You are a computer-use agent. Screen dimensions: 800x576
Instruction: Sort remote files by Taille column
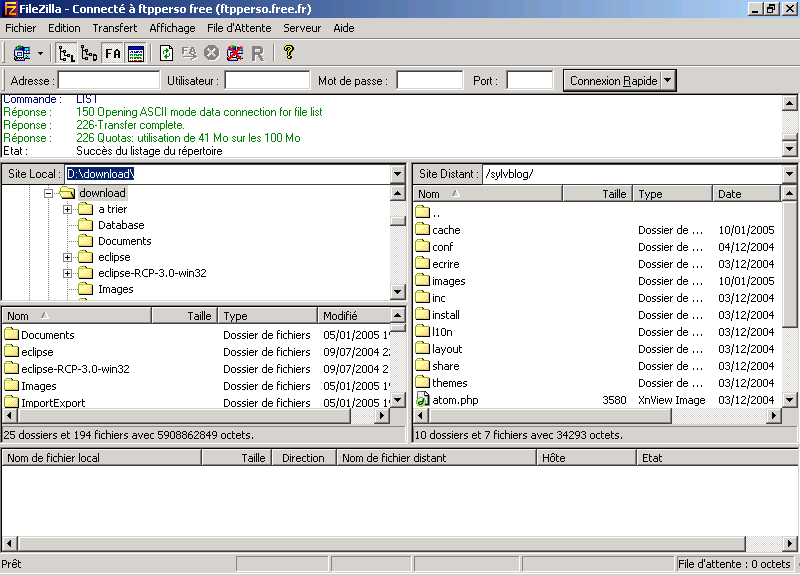598,194
